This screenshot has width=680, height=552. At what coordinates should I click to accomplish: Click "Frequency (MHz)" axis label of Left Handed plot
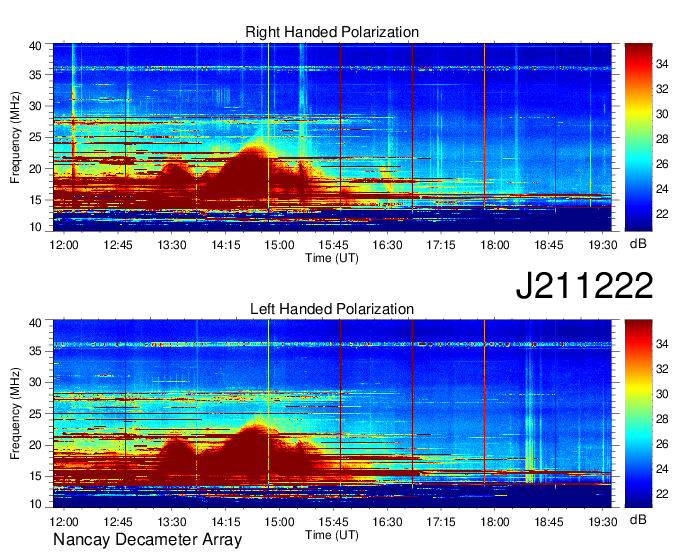pyautogui.click(x=15, y=414)
